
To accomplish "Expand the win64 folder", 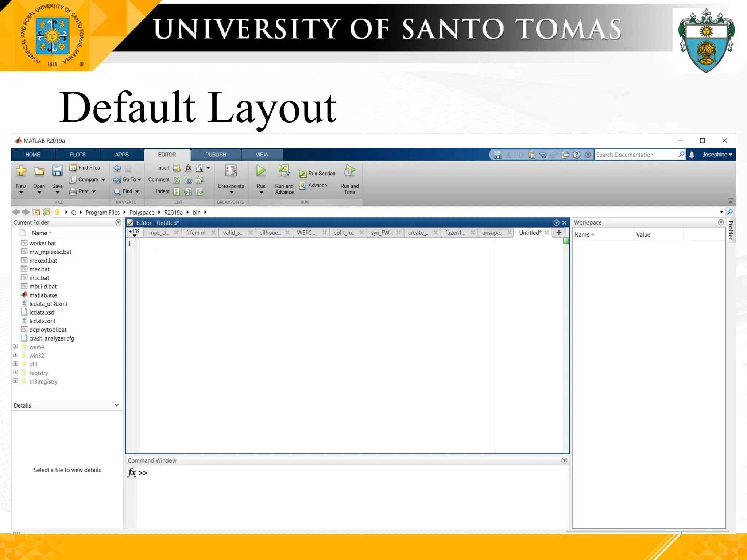I will pos(15,346).
